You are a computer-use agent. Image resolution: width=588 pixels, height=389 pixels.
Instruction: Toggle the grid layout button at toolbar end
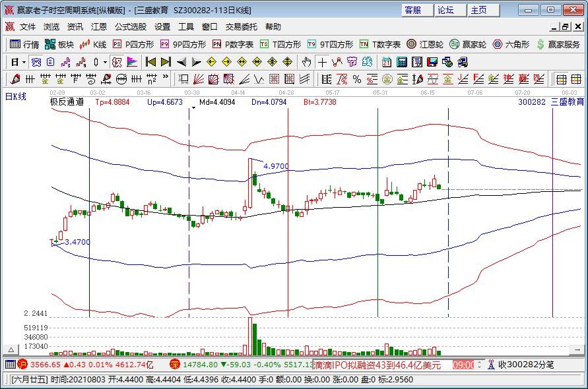561,79
